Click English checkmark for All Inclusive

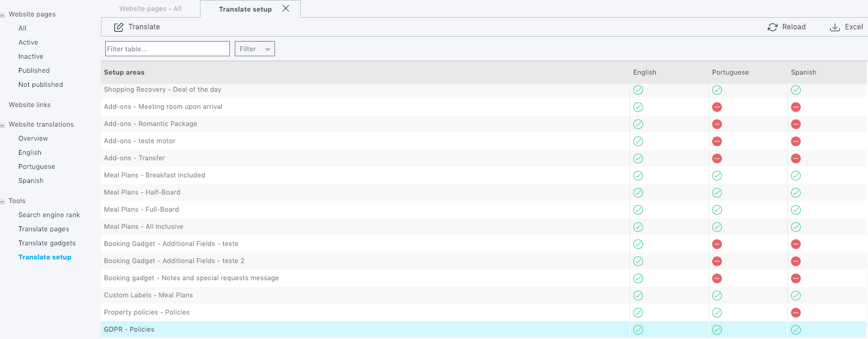[638, 227]
